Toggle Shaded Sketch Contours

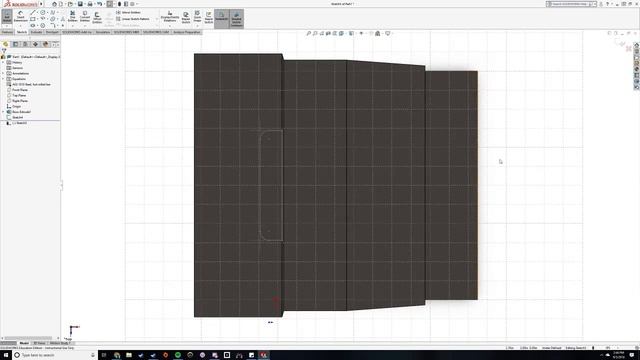[236, 18]
